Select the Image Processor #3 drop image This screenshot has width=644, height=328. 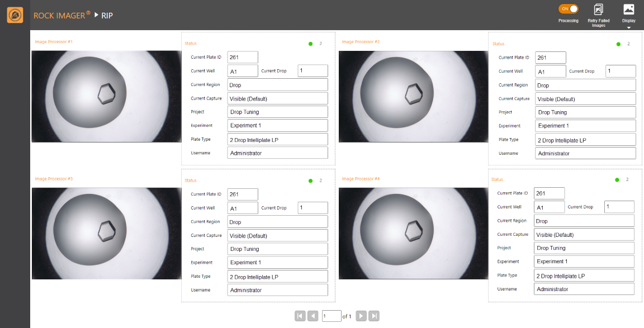[x=106, y=233]
